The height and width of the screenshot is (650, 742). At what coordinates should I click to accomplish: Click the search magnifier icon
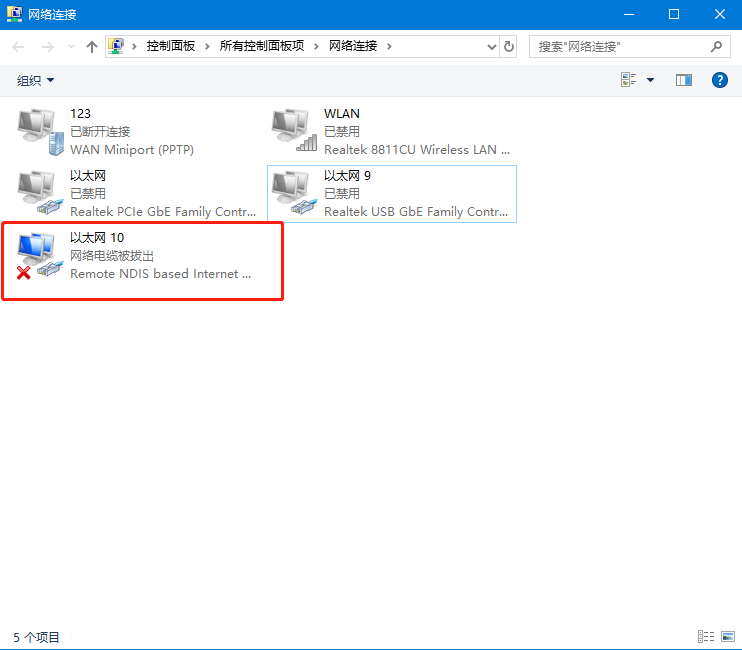click(x=715, y=46)
